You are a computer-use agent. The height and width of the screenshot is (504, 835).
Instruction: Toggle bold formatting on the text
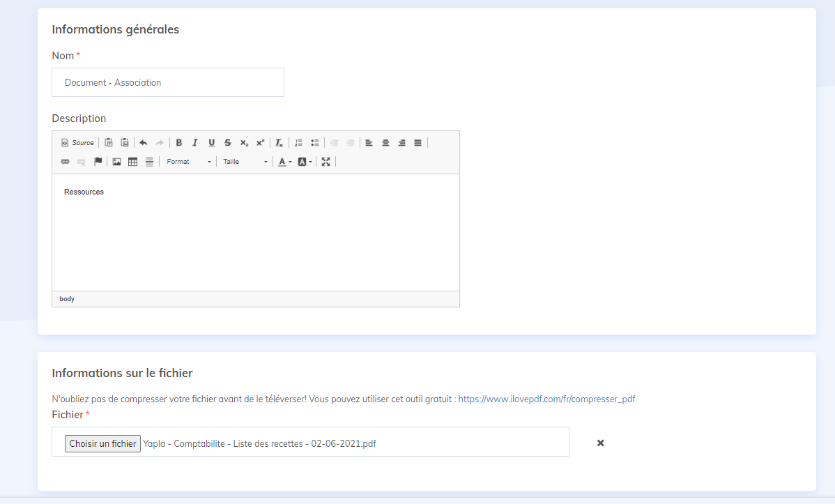point(179,142)
